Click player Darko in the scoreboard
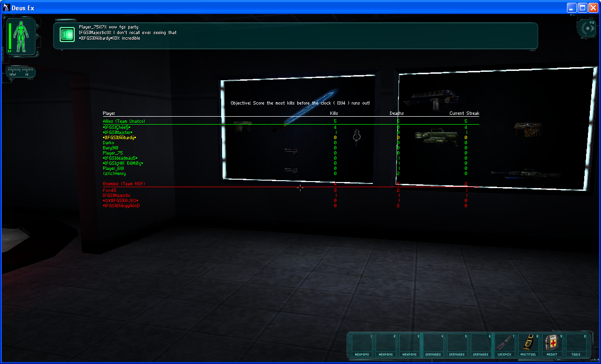The image size is (601, 364). click(x=108, y=142)
